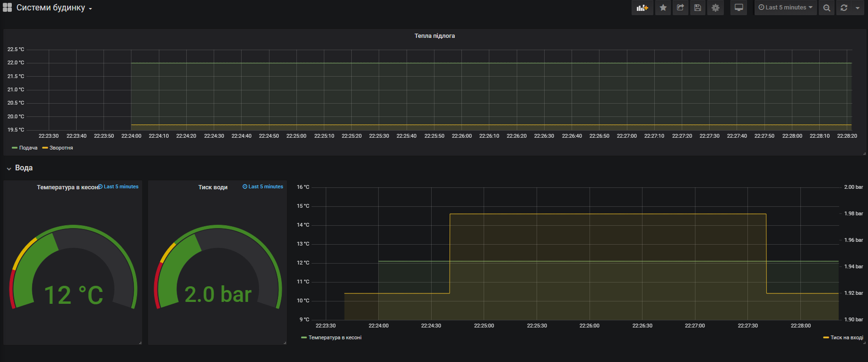This screenshot has height=362, width=868.
Task: Open Системи будинку dashboard selector
Action: [54, 8]
